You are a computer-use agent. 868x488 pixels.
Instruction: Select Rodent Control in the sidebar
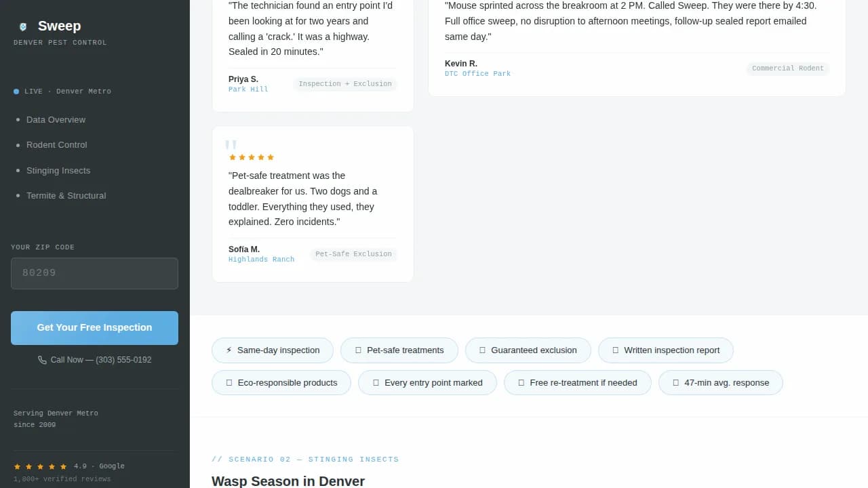click(56, 144)
